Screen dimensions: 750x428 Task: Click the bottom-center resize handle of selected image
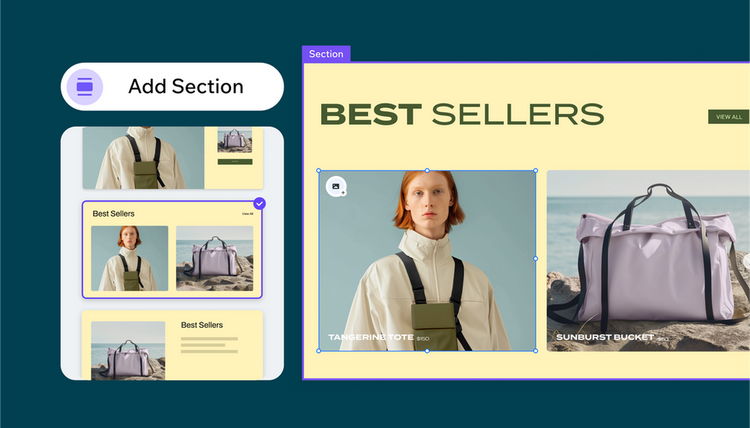428,351
